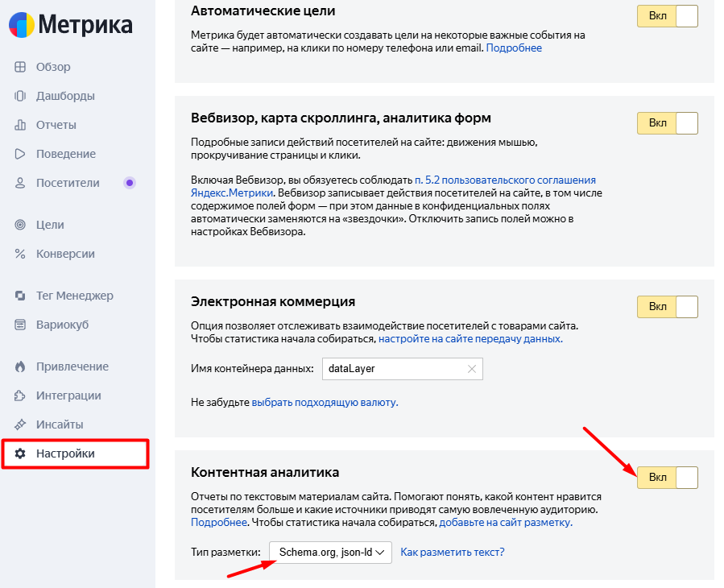Image resolution: width=724 pixels, height=588 pixels.
Task: Select Интеграции in the sidebar
Action: 68,395
